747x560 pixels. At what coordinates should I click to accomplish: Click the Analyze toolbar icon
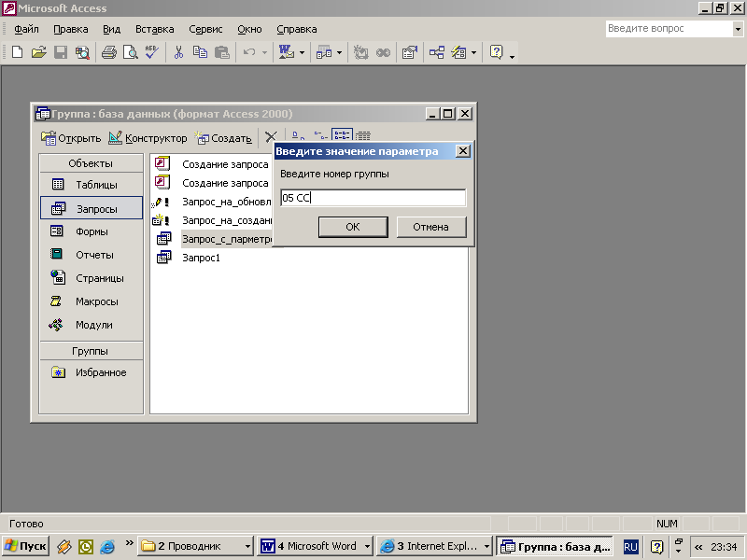tap(324, 52)
